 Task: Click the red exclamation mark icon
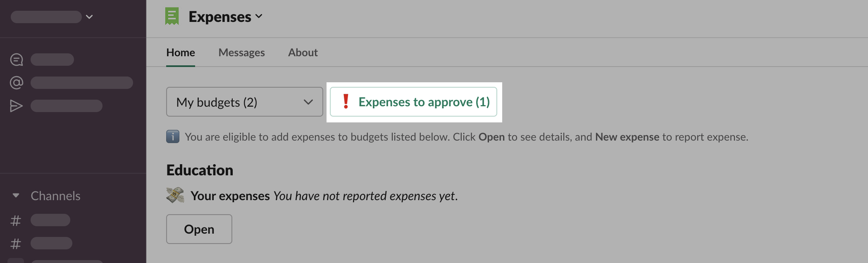[x=346, y=101]
